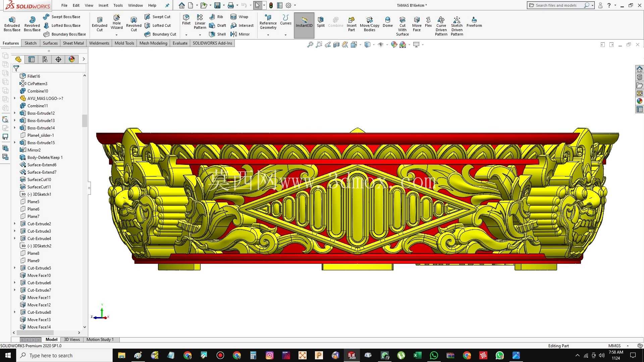Screen dimensions: 644x362
Task: Open the Appearances task pane icon
Action: click(639, 101)
